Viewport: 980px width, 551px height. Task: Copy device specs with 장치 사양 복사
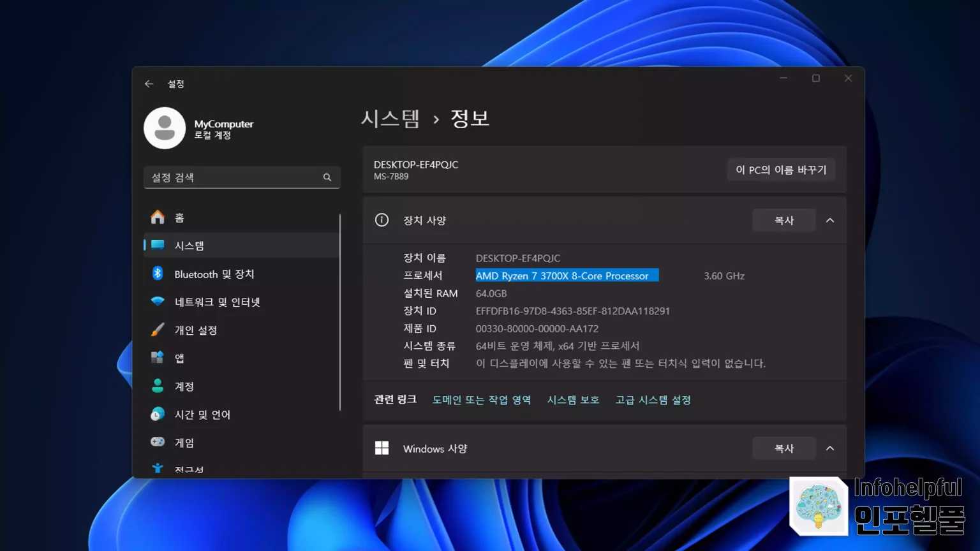coord(784,220)
